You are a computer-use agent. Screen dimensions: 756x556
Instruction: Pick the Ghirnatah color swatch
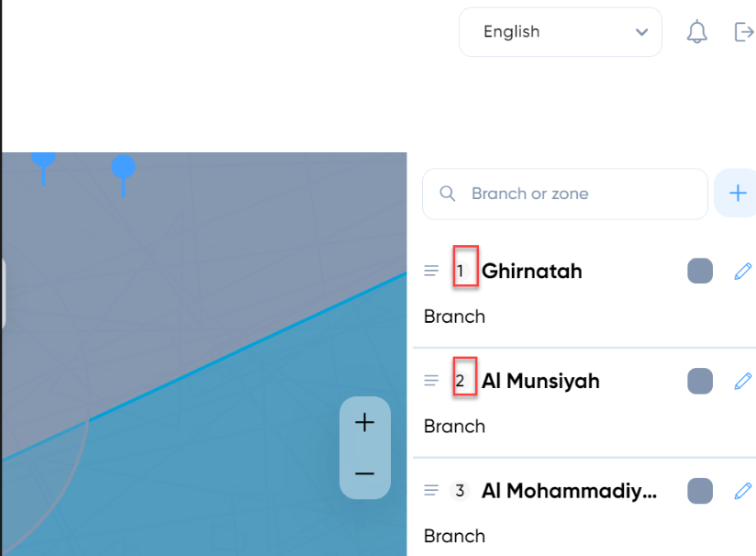click(700, 271)
